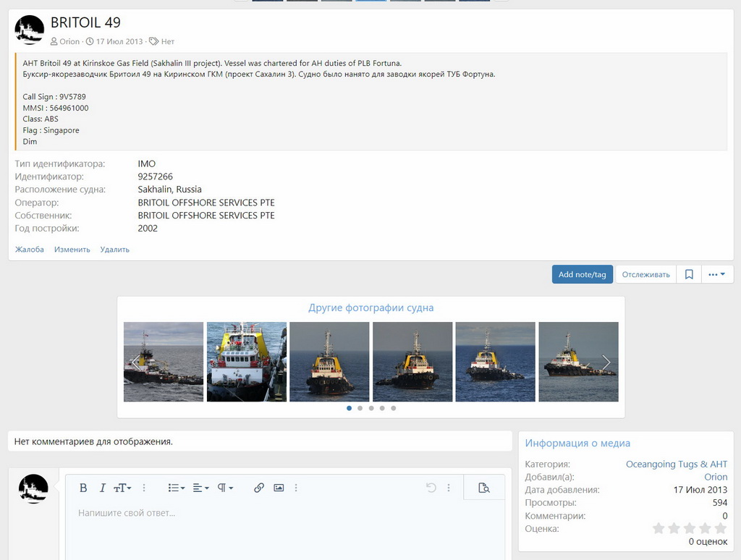Open more text options beside the font size control

[x=144, y=488]
